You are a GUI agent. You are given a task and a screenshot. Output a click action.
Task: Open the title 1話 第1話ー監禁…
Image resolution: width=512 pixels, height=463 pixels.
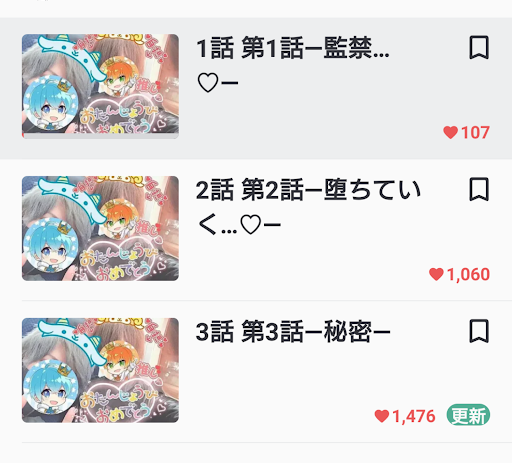point(293,65)
